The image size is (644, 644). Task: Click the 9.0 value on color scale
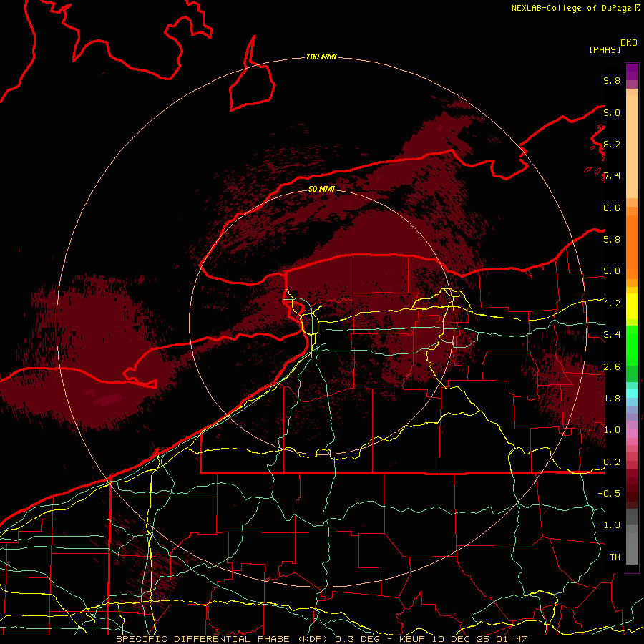click(612, 112)
